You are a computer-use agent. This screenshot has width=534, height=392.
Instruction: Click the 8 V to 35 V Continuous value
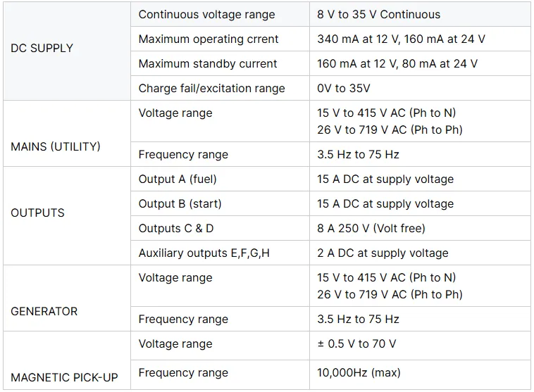pos(379,14)
